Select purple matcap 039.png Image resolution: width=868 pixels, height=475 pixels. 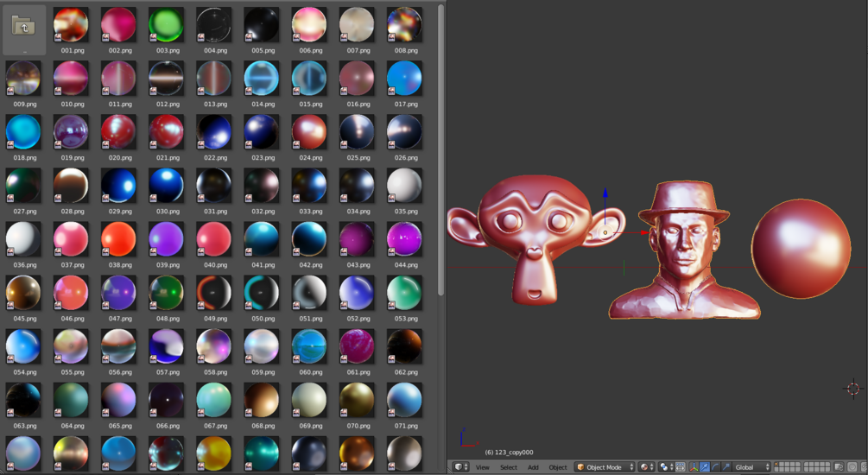[x=166, y=239]
